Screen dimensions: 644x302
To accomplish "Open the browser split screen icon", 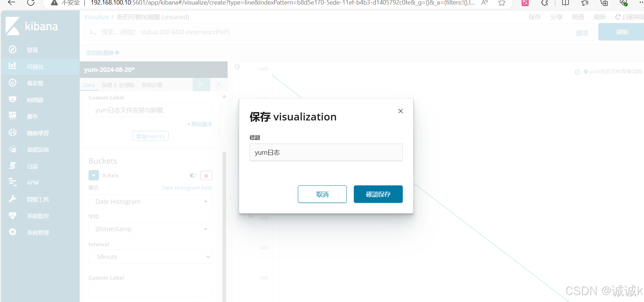I will click(565, 3).
